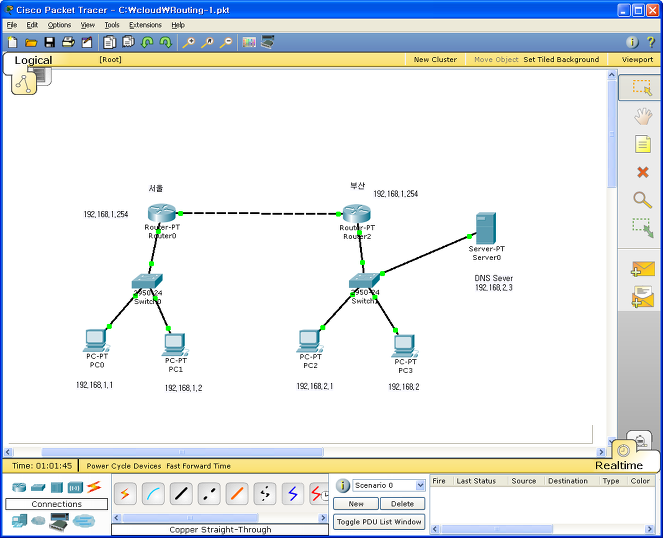Screen dimensions: 663x538
Task: Select the WAN Emulation cloud category icon
Action: point(38,520)
